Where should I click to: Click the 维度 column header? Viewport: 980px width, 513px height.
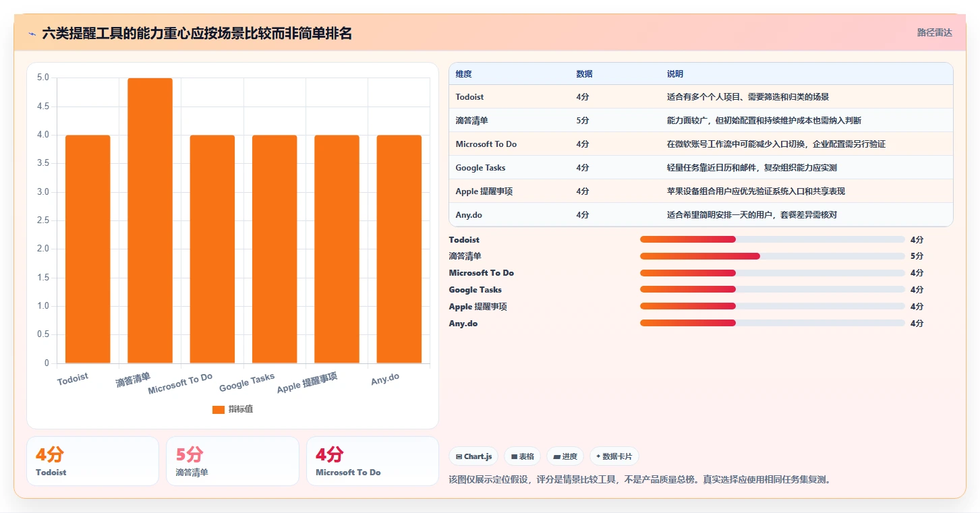(x=463, y=74)
